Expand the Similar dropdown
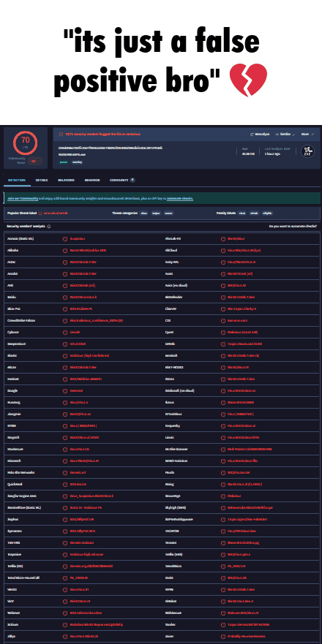The height and width of the screenshot is (644, 322). click(285, 134)
